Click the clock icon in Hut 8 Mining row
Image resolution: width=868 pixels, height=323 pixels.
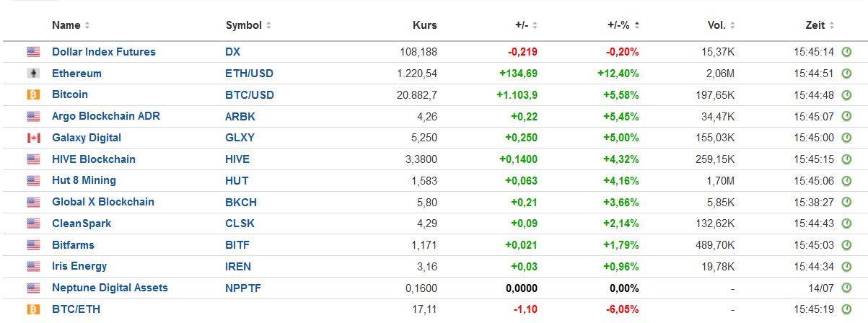[x=846, y=180]
